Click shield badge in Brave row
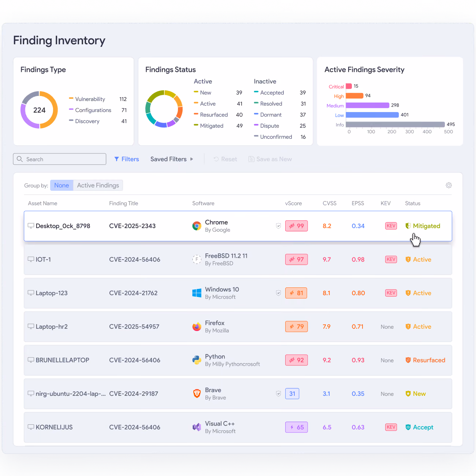 click(278, 394)
